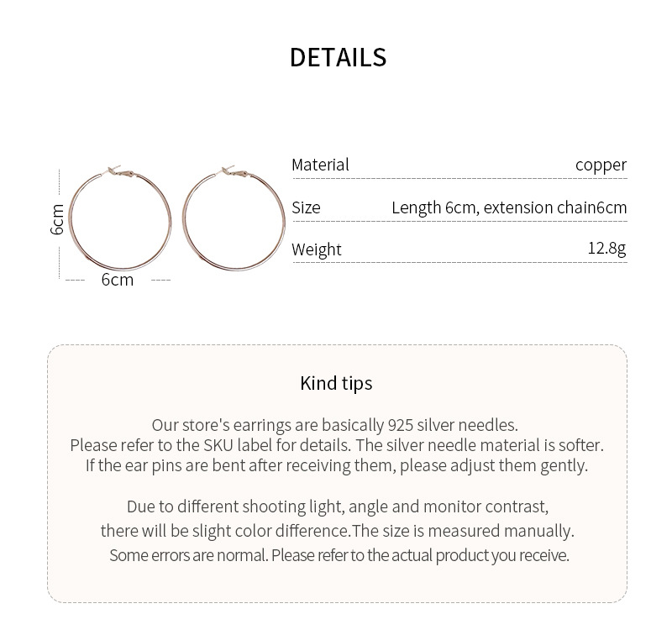Click the line mentioning the SKU label

point(336,445)
